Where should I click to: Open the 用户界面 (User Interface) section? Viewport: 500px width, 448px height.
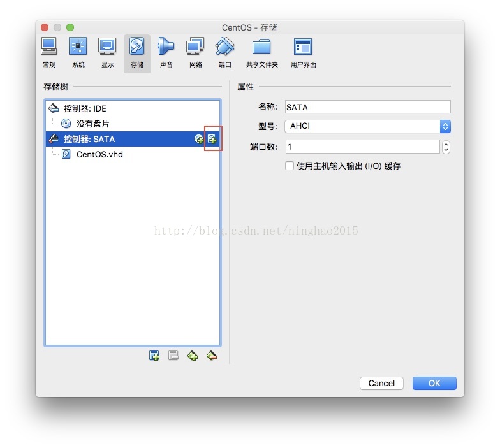[x=303, y=53]
